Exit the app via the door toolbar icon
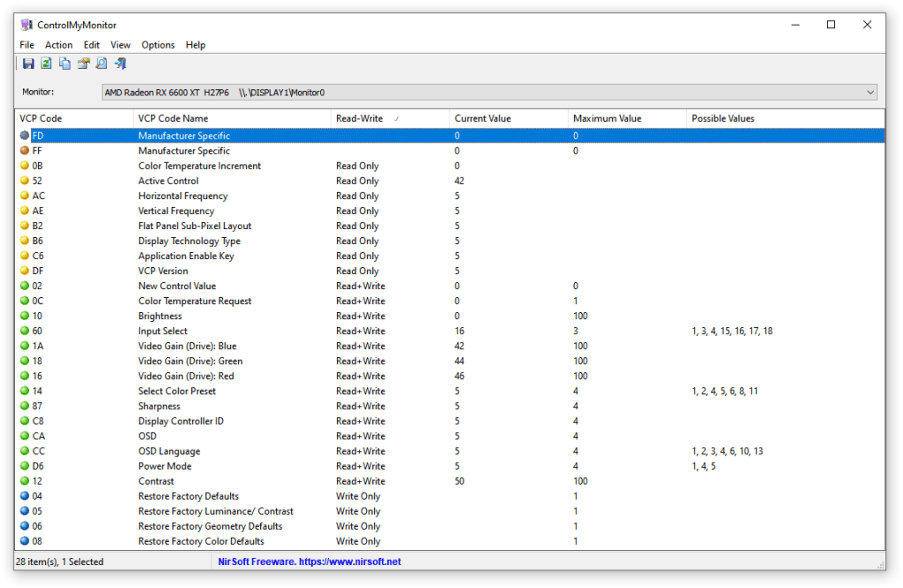 coord(120,63)
